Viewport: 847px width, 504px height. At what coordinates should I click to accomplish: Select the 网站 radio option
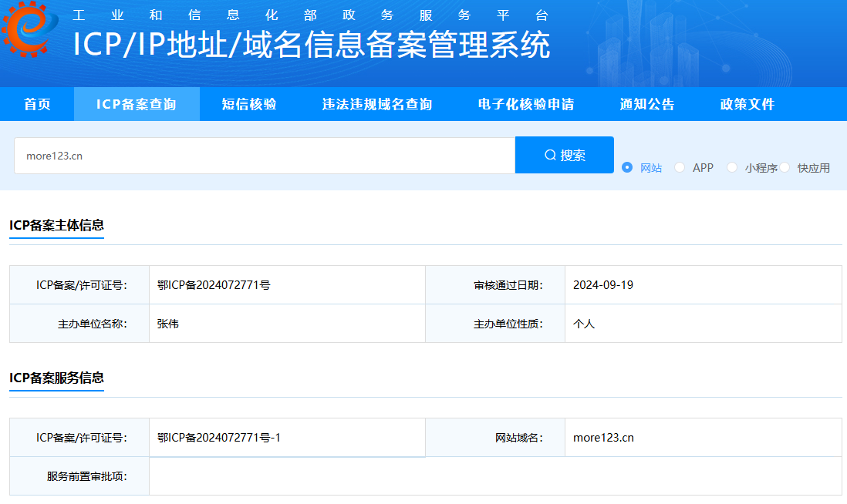click(x=627, y=167)
